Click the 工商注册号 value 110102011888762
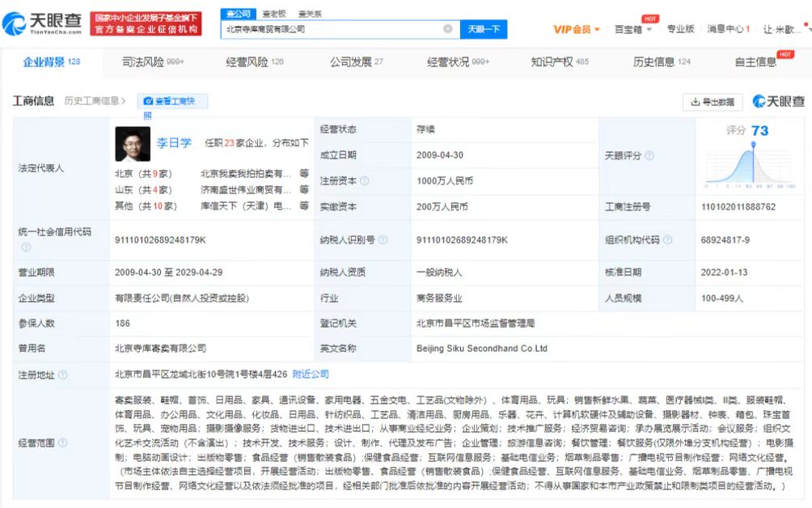812x508 pixels. coord(738,206)
